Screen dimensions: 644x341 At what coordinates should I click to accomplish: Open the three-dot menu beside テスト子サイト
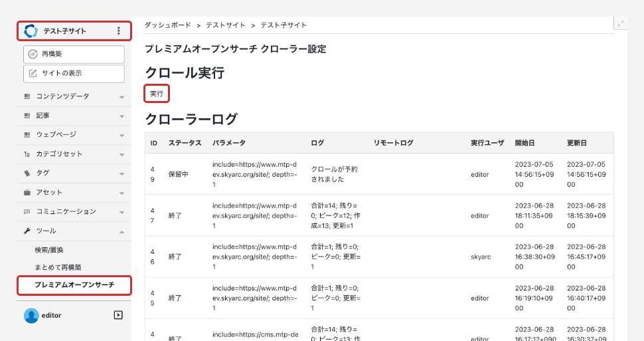click(119, 31)
